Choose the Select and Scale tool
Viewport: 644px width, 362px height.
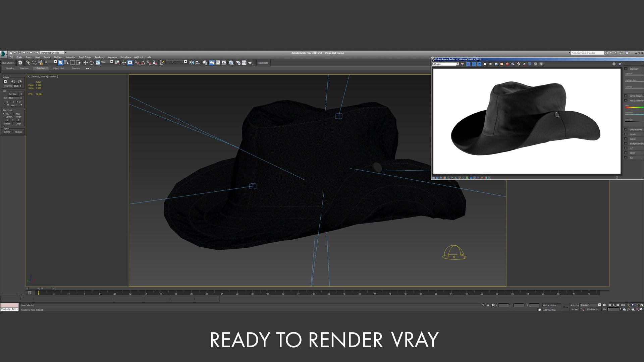point(98,63)
